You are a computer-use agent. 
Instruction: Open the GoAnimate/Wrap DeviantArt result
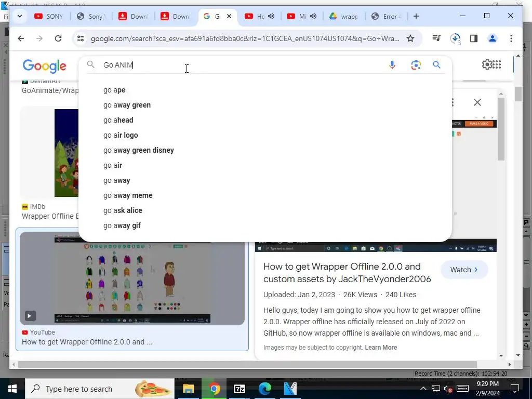50,90
